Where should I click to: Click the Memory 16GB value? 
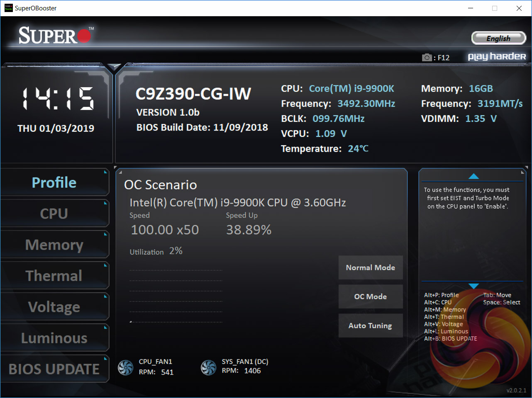[481, 89]
